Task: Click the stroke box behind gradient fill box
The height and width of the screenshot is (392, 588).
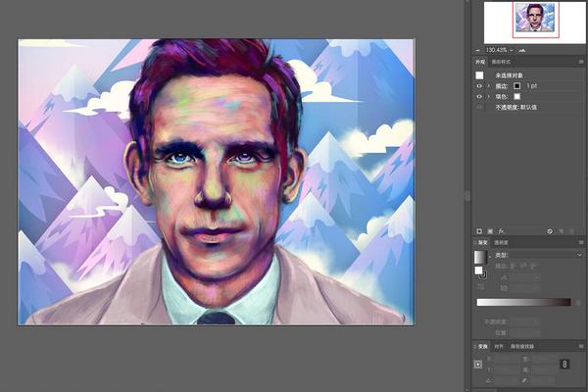Action: [483, 275]
